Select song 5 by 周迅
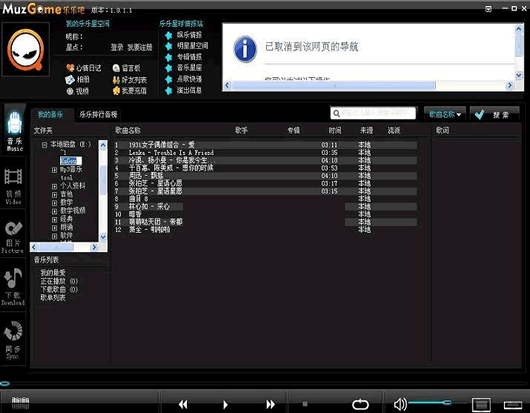530x413 pixels. click(266, 176)
